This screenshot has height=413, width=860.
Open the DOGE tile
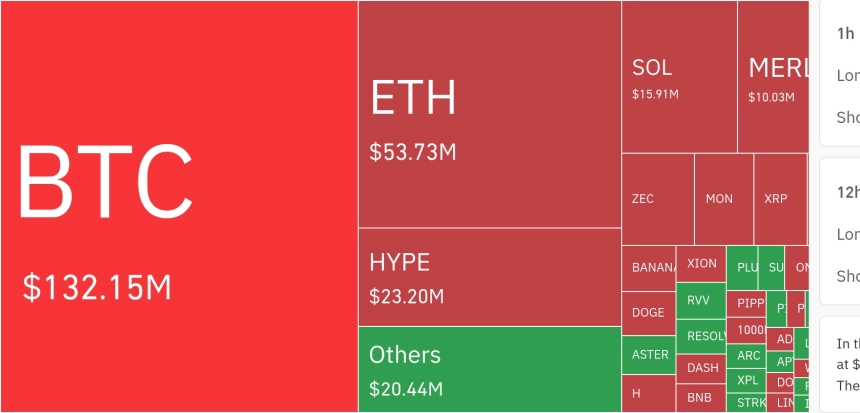[648, 313]
